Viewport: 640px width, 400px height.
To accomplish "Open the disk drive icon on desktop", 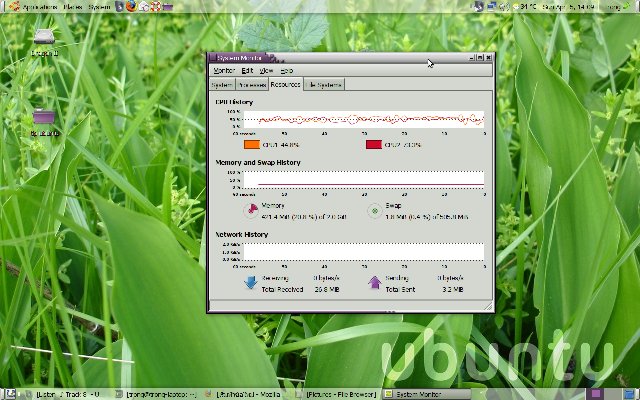I will (44, 37).
